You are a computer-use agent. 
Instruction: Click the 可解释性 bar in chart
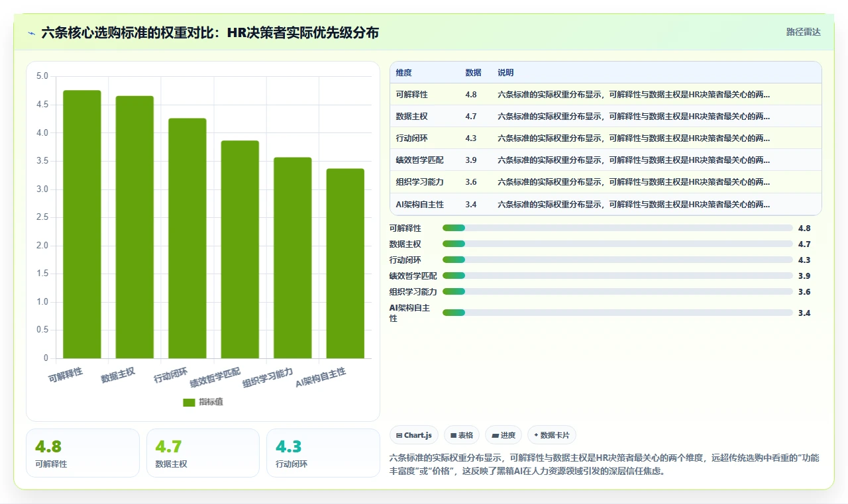(82, 225)
